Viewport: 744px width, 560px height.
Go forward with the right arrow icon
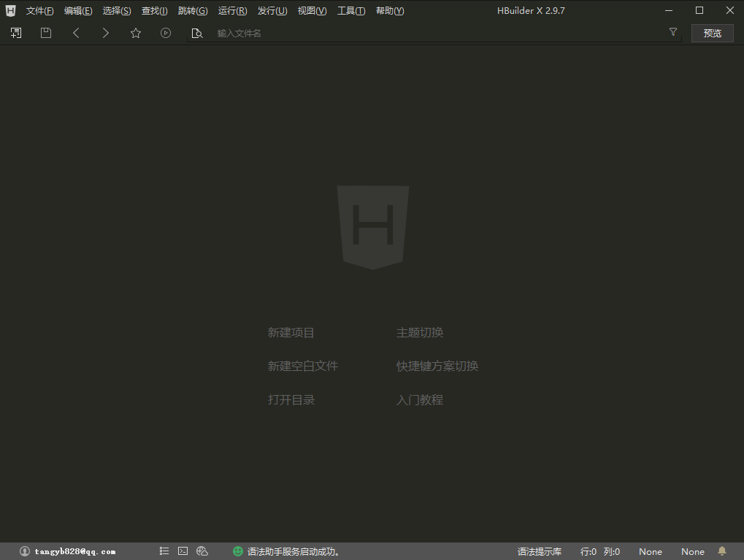click(106, 33)
